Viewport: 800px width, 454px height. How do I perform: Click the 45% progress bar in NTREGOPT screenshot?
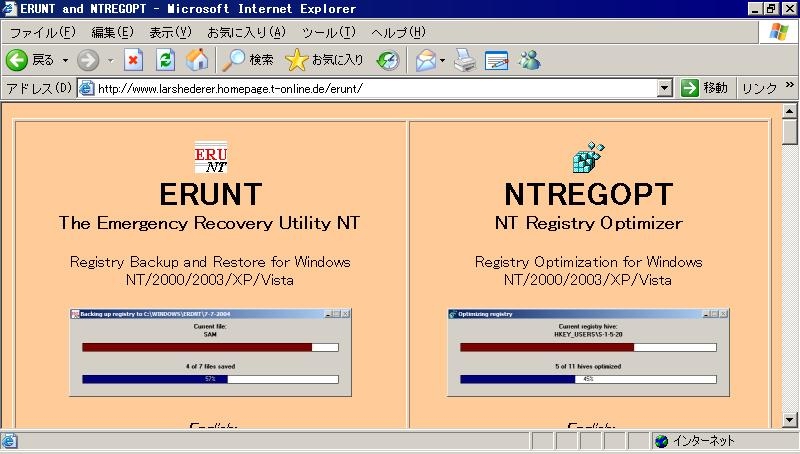click(588, 379)
